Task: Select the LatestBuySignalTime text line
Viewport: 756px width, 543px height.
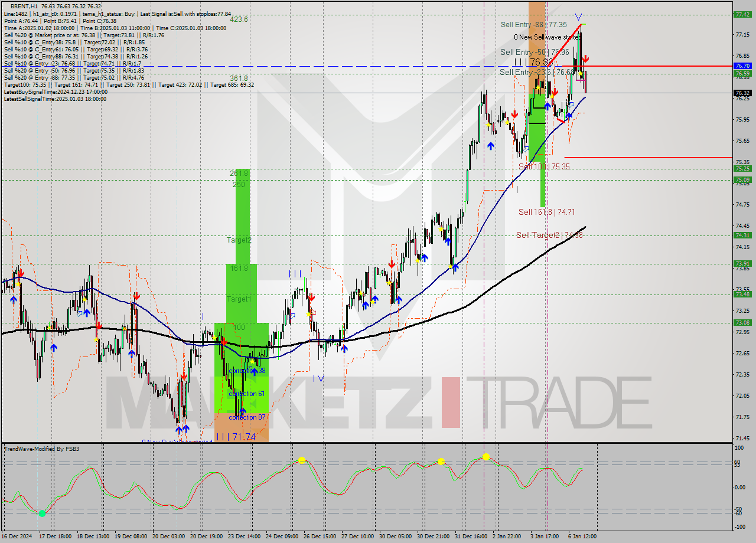Action: tap(56, 91)
